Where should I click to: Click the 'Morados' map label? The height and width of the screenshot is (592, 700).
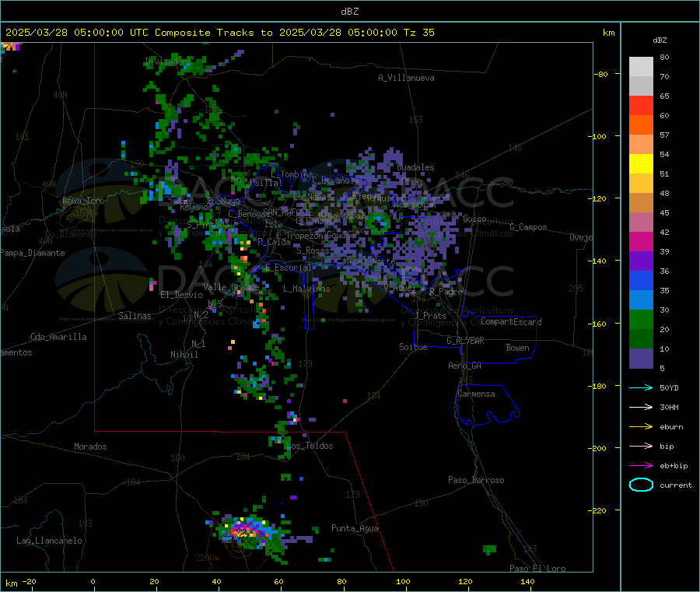click(90, 447)
